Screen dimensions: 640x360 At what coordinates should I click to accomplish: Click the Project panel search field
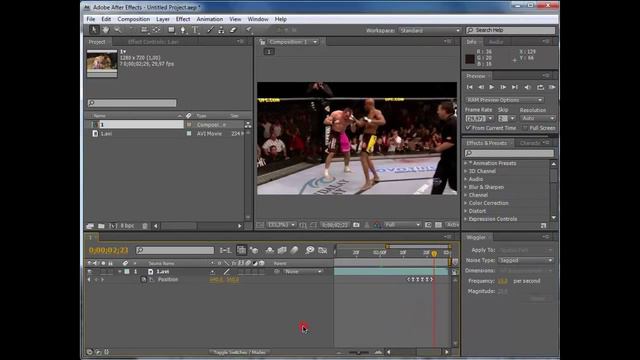click(x=132, y=103)
